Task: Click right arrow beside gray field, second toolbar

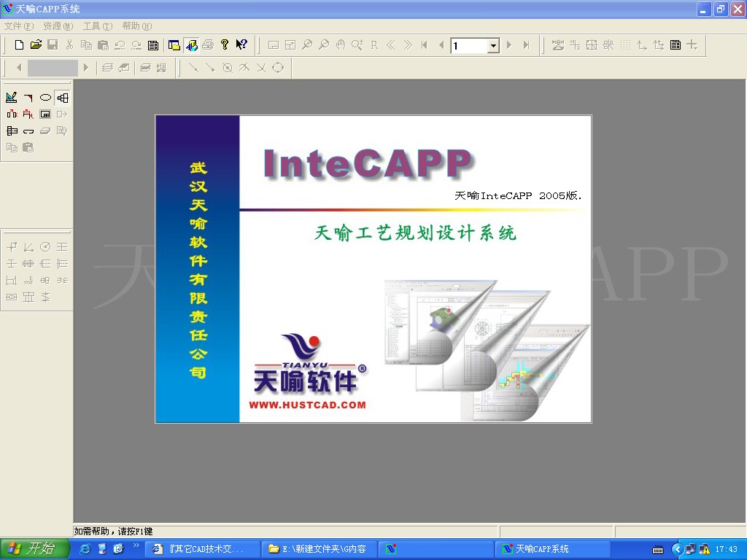Action: [86, 68]
